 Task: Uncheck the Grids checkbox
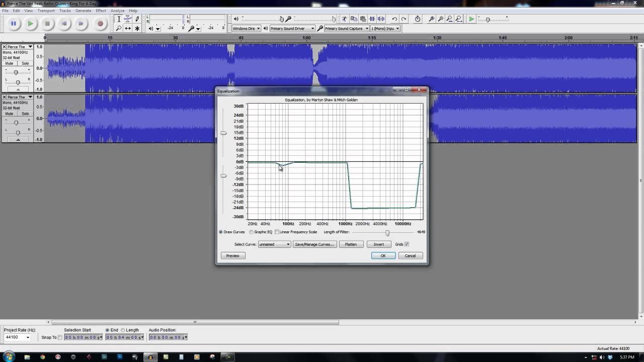pyautogui.click(x=407, y=244)
